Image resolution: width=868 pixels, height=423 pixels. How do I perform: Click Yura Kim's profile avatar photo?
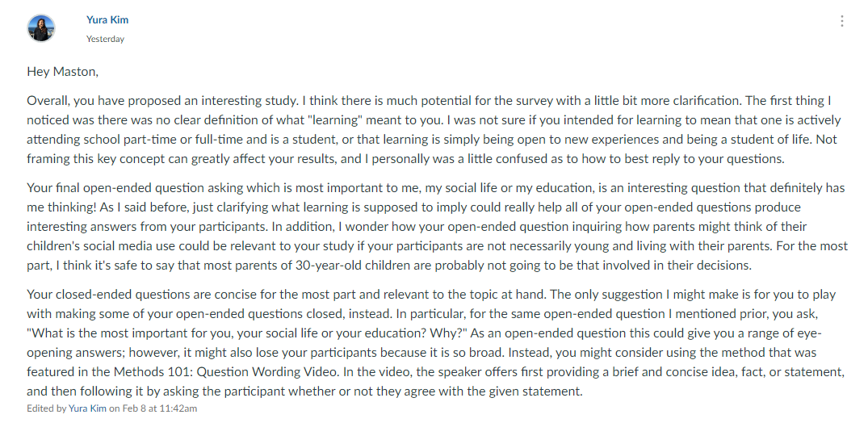click(41, 28)
